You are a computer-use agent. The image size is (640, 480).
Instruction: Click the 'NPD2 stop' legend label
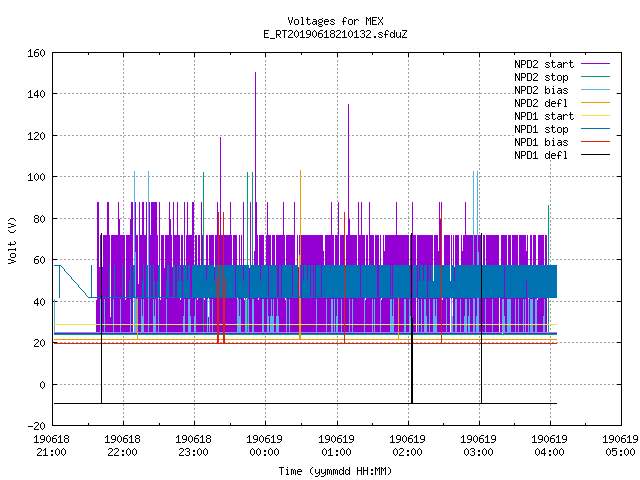(x=541, y=77)
